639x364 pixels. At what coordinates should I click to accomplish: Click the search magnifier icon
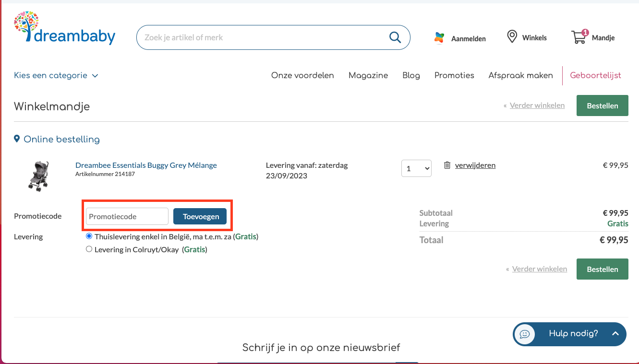pos(395,37)
